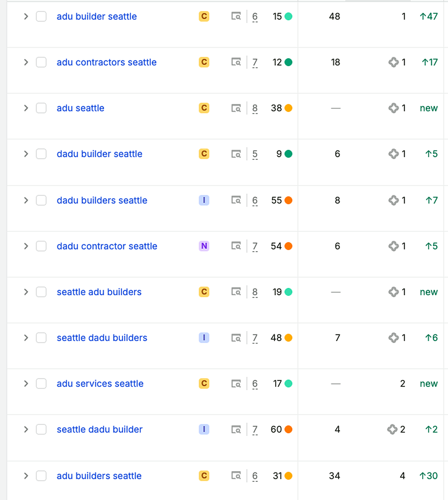
Task: Open SERP view icon for seattle dadu builders
Action: coord(236,338)
